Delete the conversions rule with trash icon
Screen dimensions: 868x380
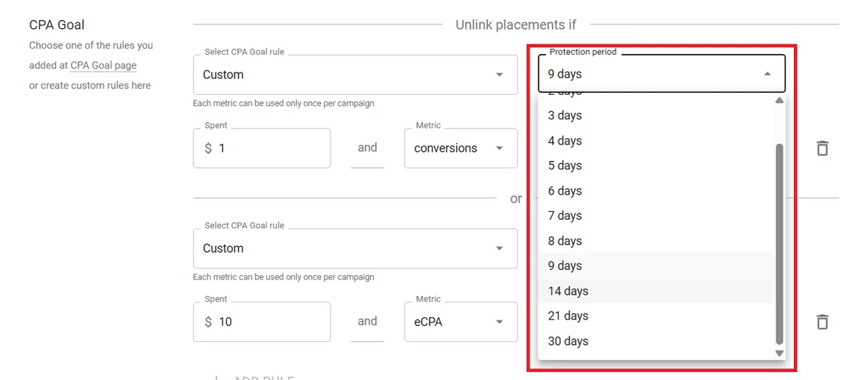822,149
